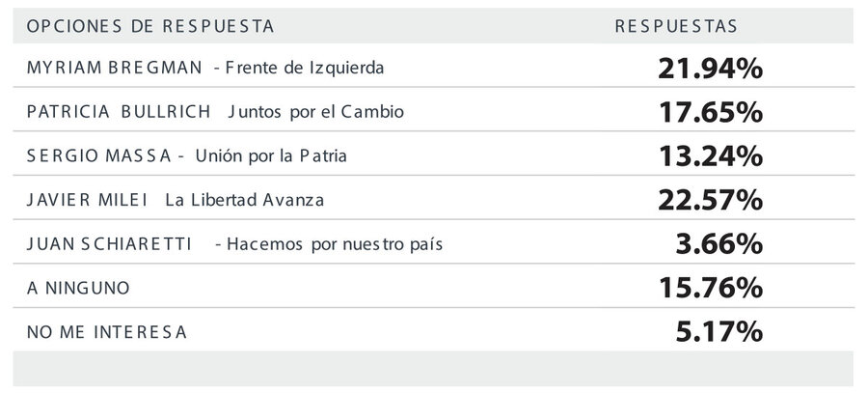Click the RESPUESTAS column header
Image resolution: width=868 pixels, height=393 pixels.
676,26
